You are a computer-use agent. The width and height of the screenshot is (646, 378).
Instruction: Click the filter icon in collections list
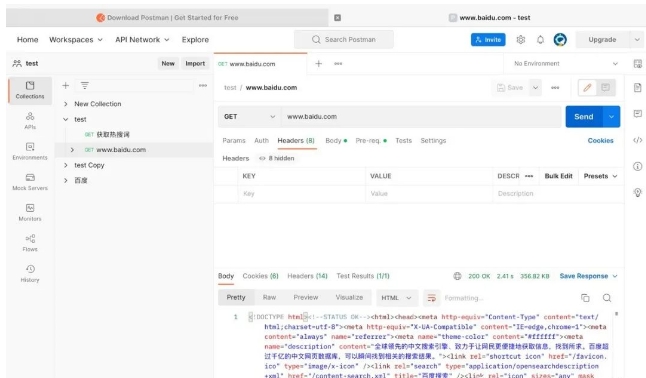84,85
